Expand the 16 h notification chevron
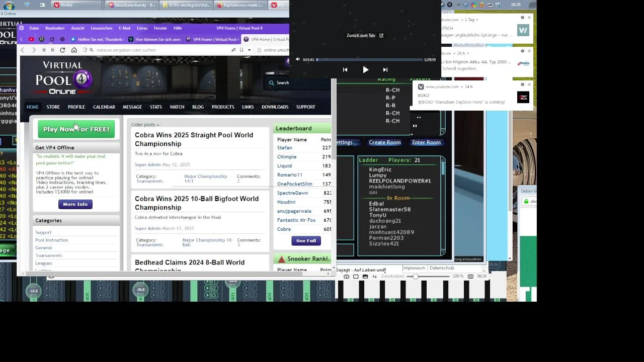The width and height of the screenshot is (644, 362). [x=468, y=53]
